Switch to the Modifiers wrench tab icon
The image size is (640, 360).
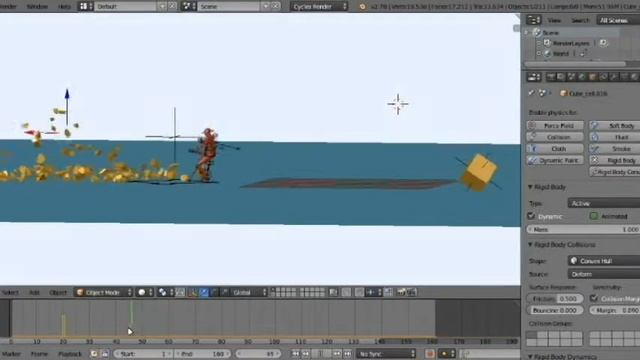click(x=614, y=77)
